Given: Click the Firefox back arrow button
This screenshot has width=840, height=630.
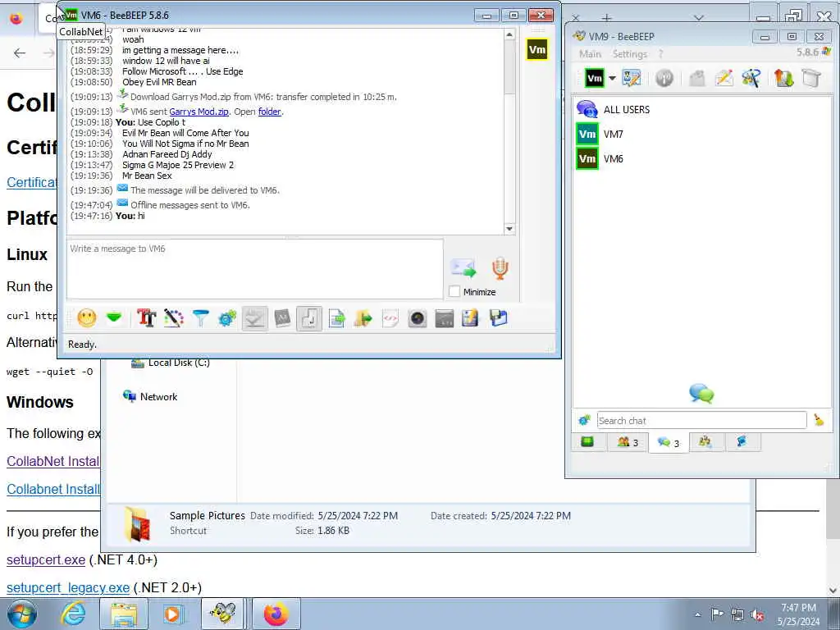Looking at the screenshot, I should coord(20,52).
